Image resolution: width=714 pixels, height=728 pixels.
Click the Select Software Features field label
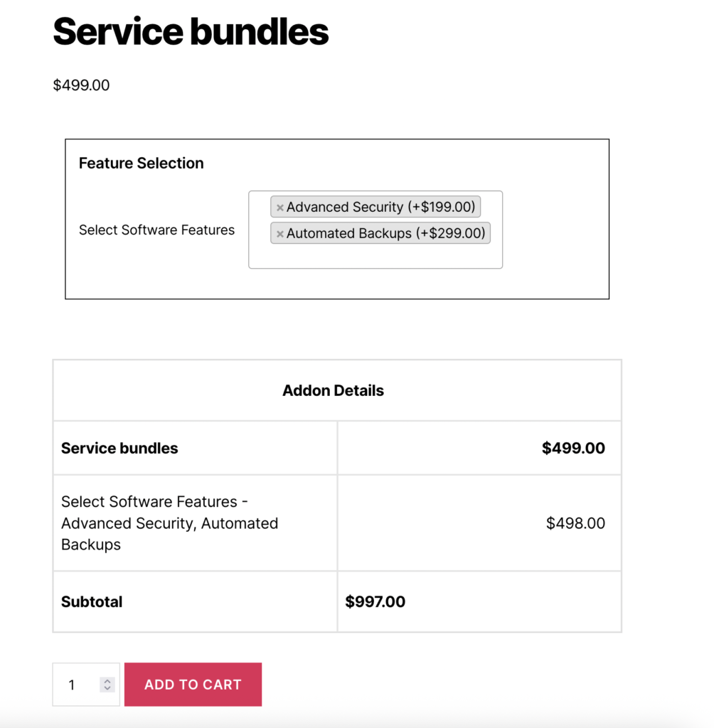pyautogui.click(x=156, y=230)
